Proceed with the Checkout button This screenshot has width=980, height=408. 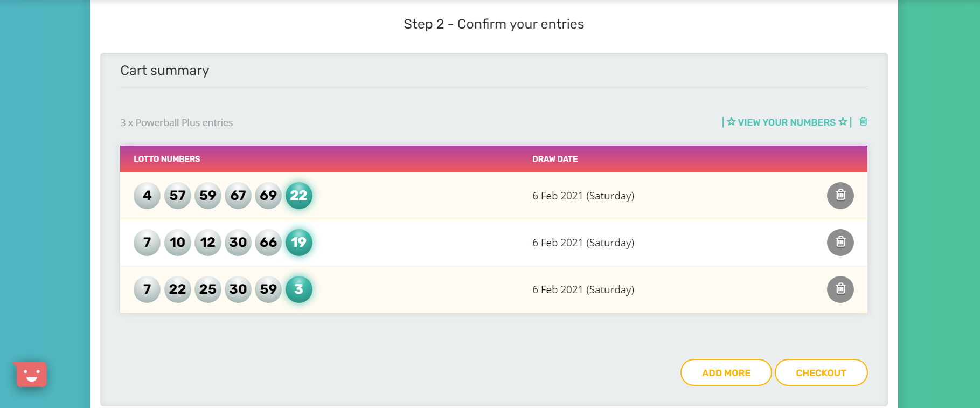[821, 372]
